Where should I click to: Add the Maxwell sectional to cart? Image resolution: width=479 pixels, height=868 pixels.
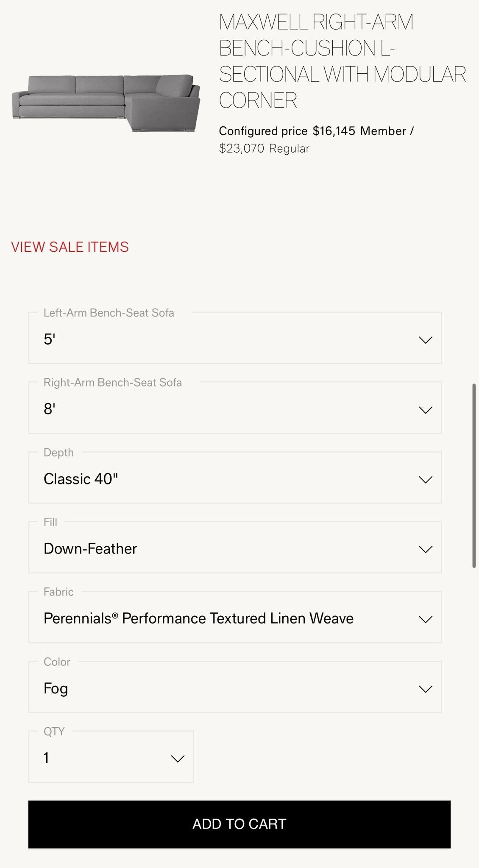coord(239,824)
